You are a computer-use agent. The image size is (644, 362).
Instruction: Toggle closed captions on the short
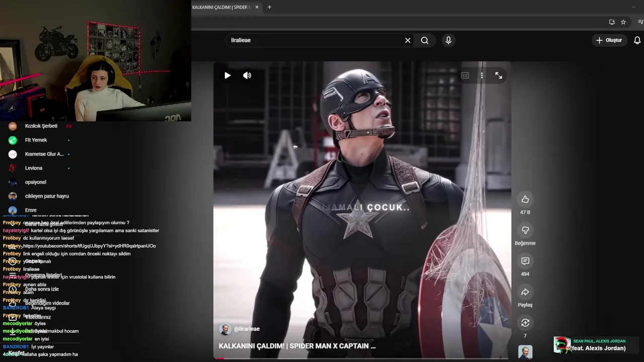coord(465,75)
